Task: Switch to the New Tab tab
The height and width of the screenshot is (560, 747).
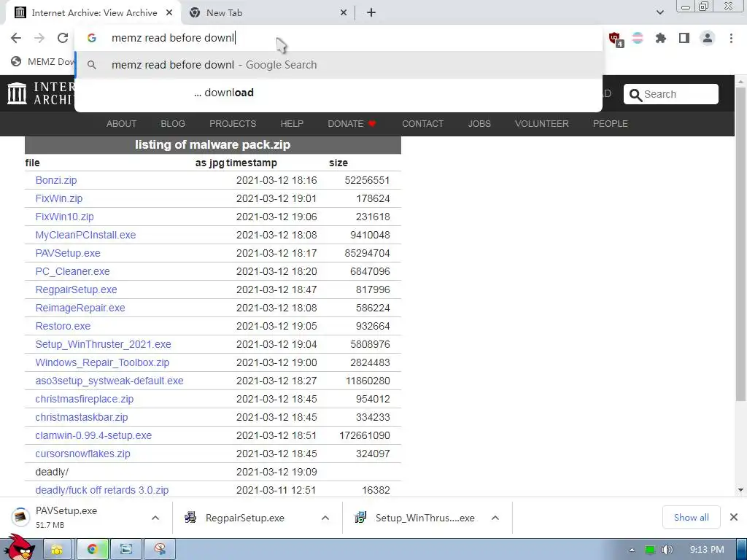Action: click(268, 13)
